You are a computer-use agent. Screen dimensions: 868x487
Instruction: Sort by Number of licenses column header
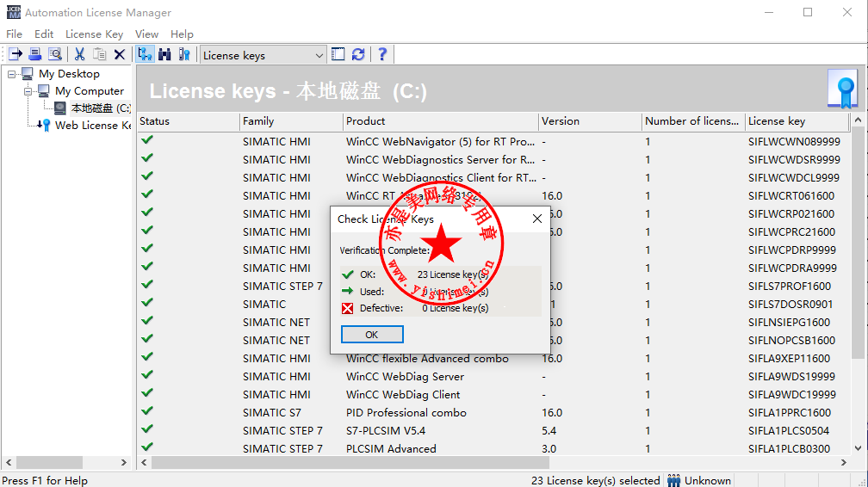coord(694,121)
